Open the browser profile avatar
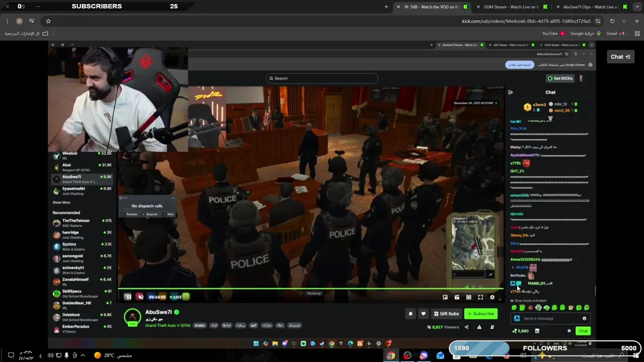Viewport: 644px width, 362px height. 19,21
